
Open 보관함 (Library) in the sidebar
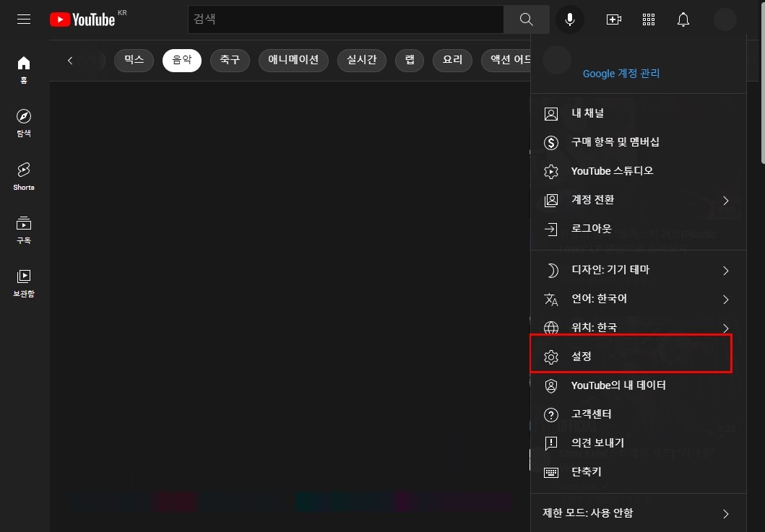[x=23, y=281]
